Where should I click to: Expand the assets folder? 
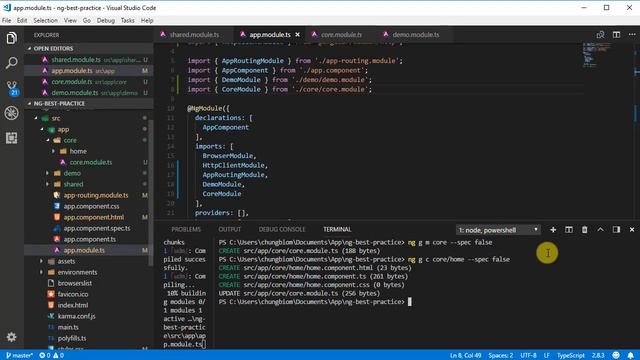coord(42,261)
